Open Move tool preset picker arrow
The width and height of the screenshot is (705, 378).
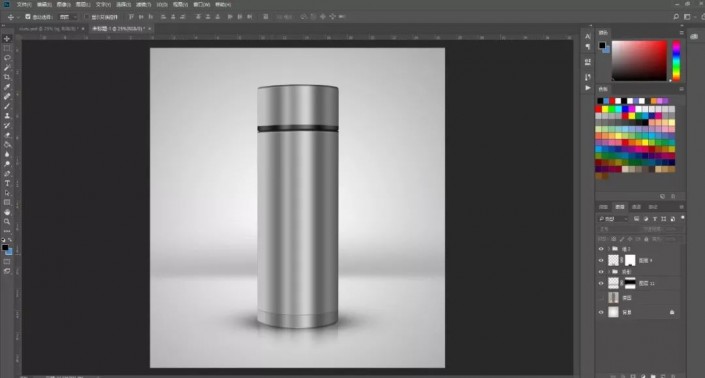coord(18,17)
